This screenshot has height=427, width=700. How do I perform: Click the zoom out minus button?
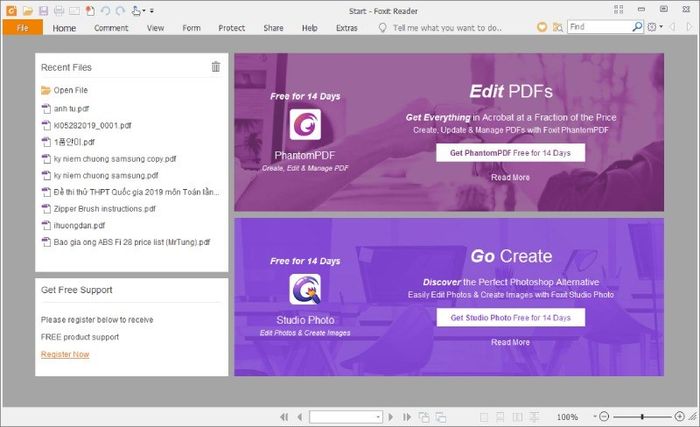603,416
